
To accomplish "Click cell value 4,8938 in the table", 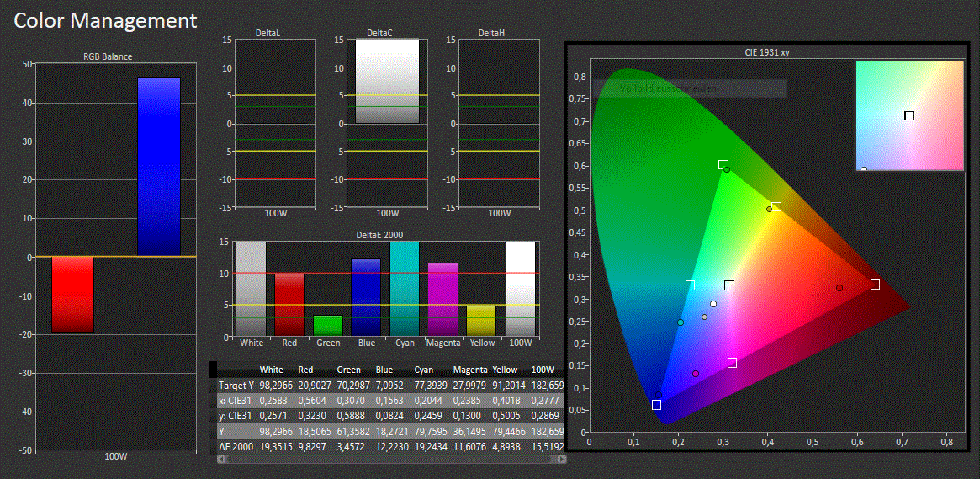I will [508, 446].
